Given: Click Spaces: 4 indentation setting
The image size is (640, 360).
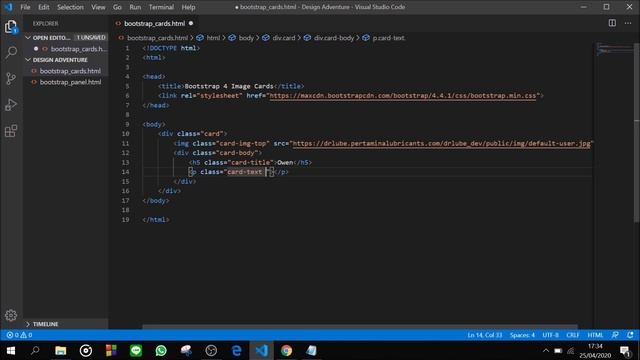Looking at the screenshot, I should pyautogui.click(x=522, y=335).
